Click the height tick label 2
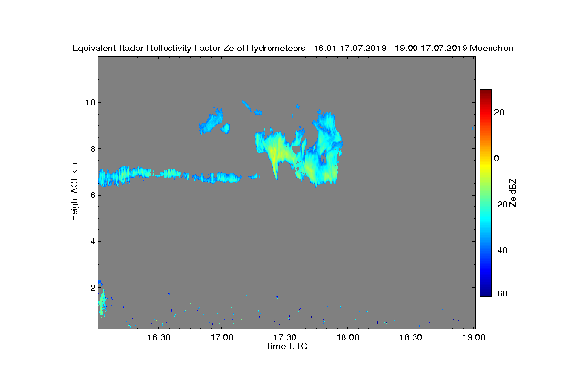The width and height of the screenshot is (588, 392). point(92,287)
